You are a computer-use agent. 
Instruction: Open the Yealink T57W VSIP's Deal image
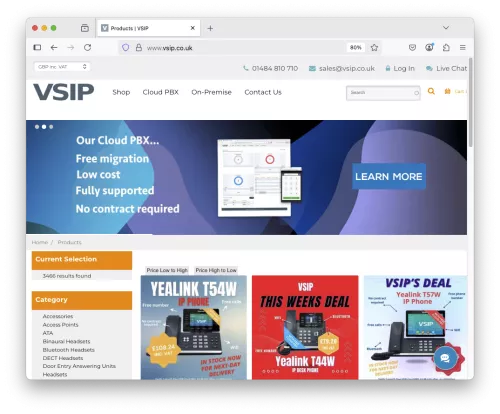pyautogui.click(x=415, y=327)
